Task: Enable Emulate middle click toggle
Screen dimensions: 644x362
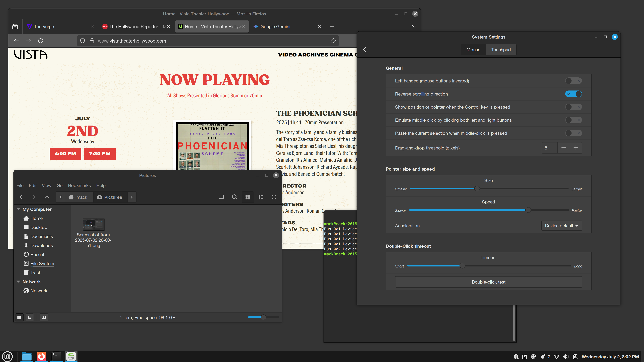Action: click(573, 120)
